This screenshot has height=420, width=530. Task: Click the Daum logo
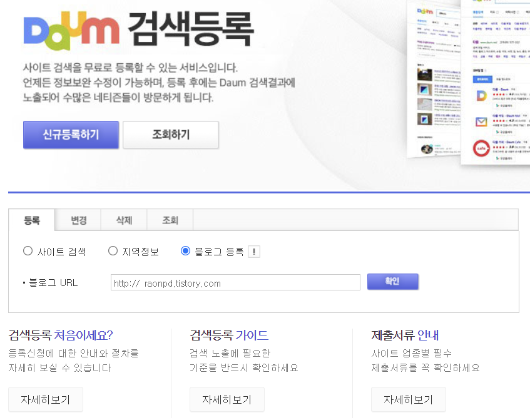pyautogui.click(x=71, y=31)
